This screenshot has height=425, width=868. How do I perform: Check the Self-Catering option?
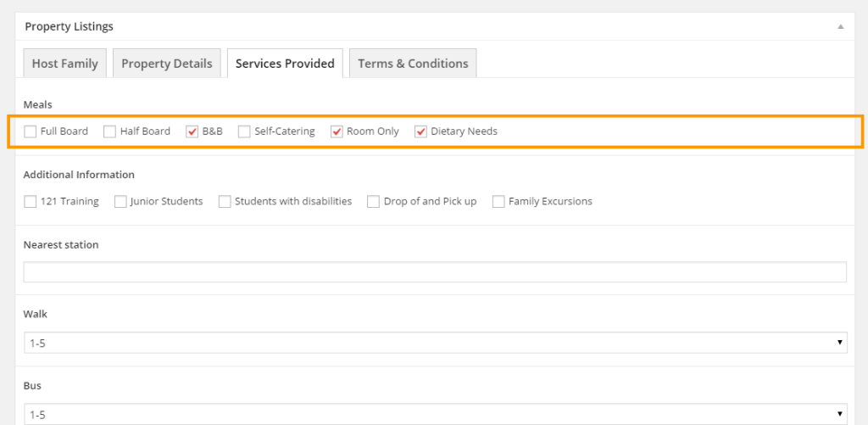click(244, 131)
